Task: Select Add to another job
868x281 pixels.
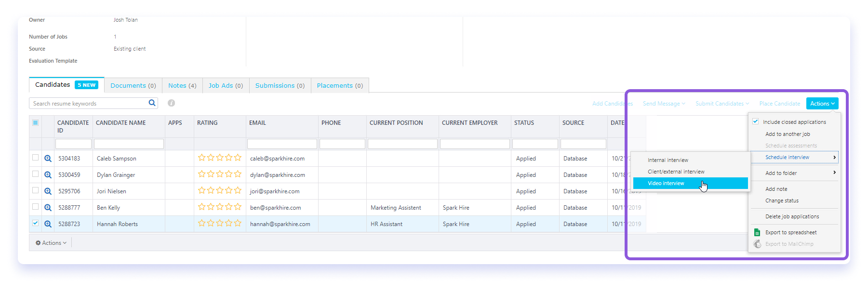Action: (788, 134)
